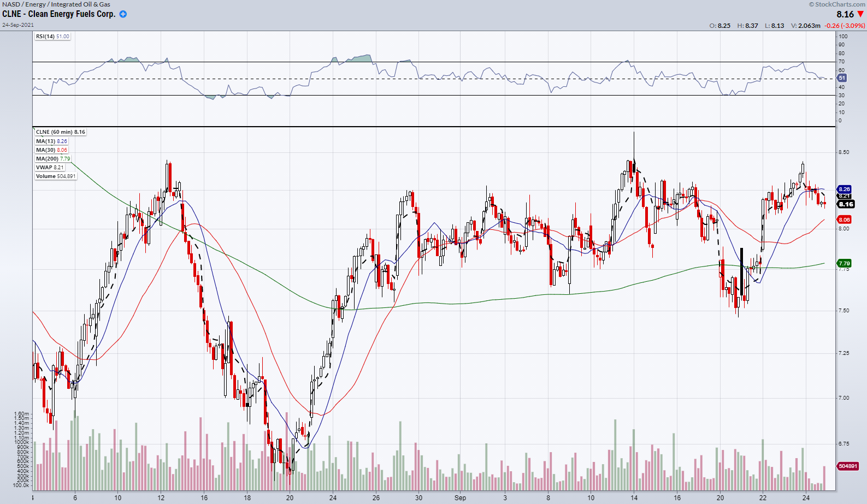Select the MA(200) 7.79 legend label
This screenshot has width=867, height=504.
(x=53, y=158)
